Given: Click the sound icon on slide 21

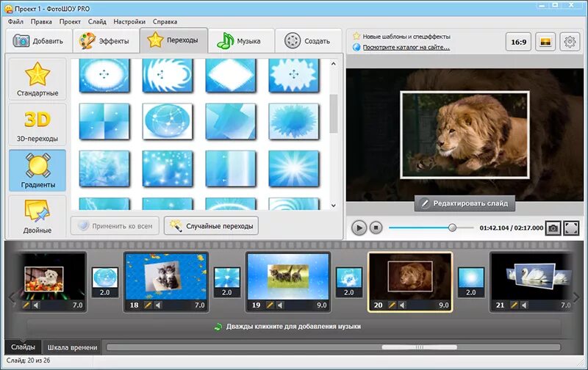Looking at the screenshot, I should click(524, 305).
